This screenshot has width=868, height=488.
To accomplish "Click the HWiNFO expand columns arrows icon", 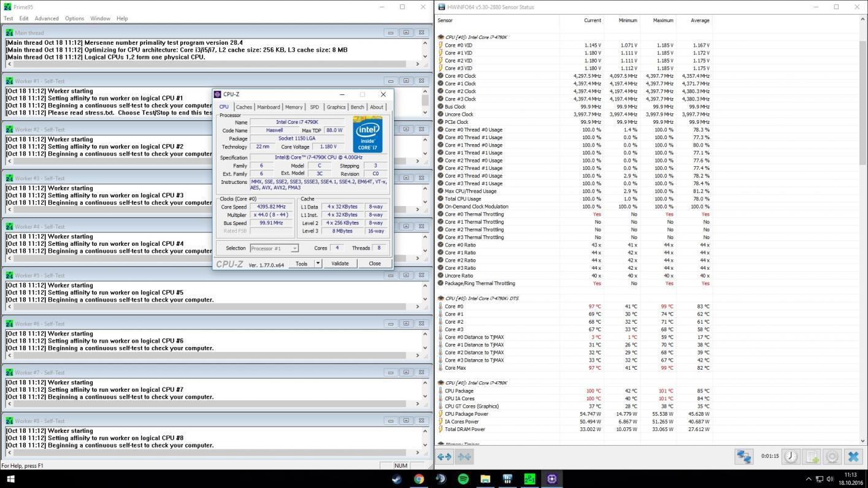I will coord(445,457).
